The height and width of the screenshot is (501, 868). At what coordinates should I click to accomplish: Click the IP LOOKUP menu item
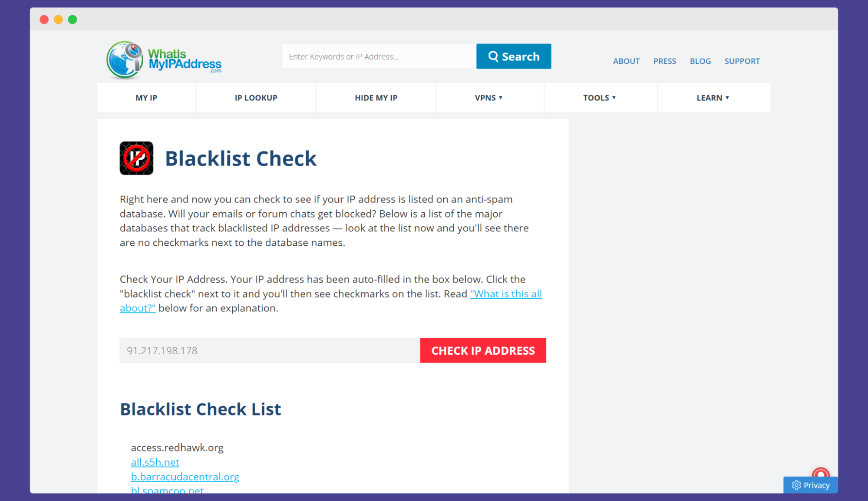[257, 97]
